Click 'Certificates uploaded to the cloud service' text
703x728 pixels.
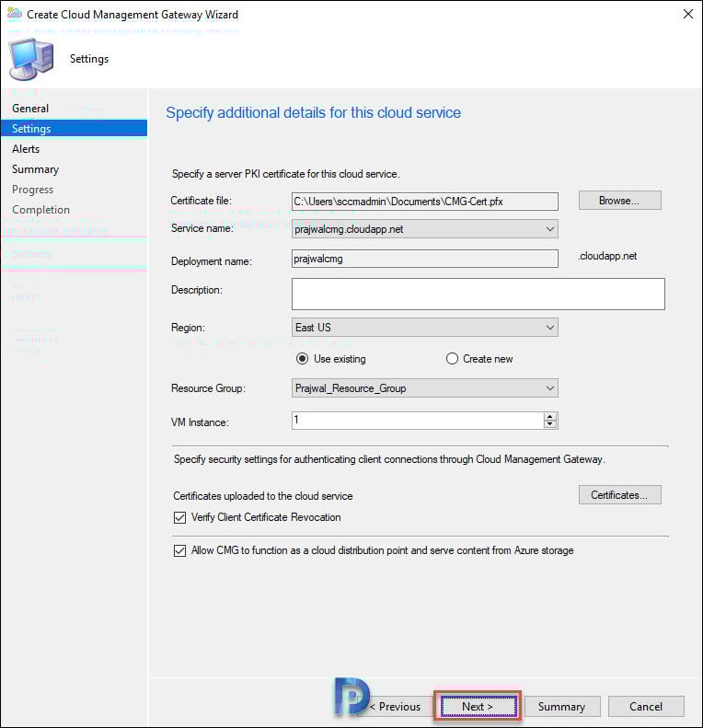point(263,496)
